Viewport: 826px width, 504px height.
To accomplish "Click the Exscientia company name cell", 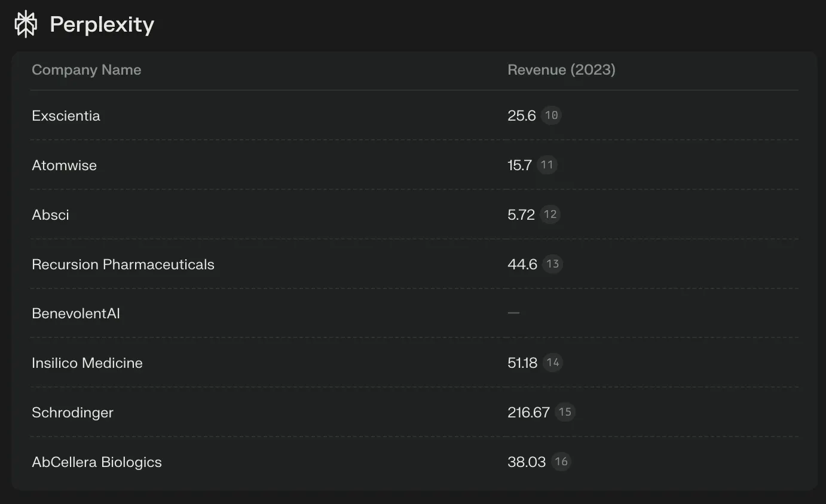I will click(66, 115).
